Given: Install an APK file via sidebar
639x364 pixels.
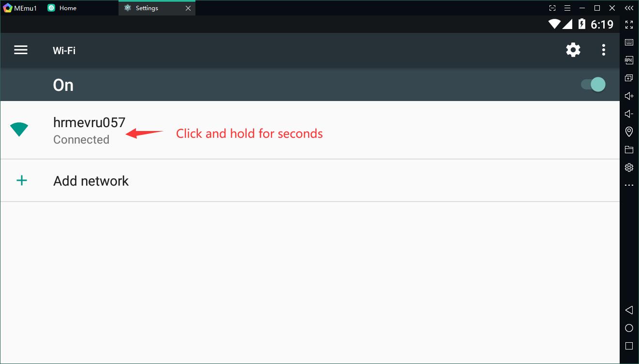Looking at the screenshot, I should click(629, 60).
